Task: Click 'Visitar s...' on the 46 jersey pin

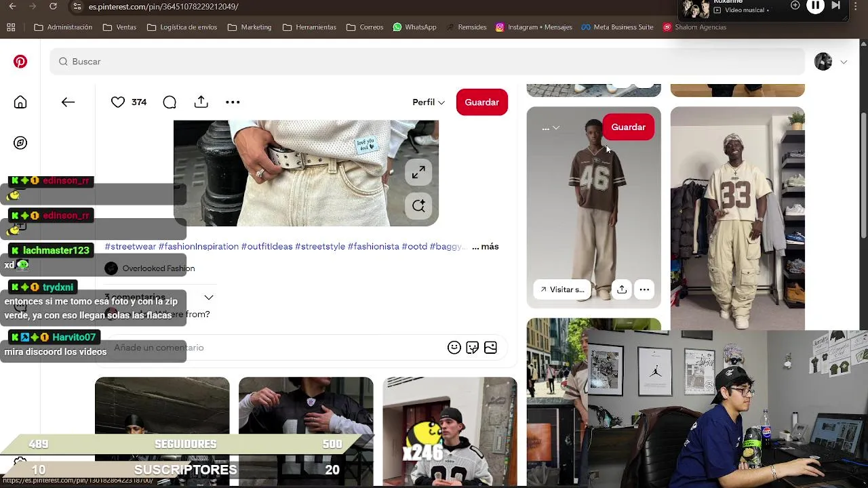Action: 561,289
